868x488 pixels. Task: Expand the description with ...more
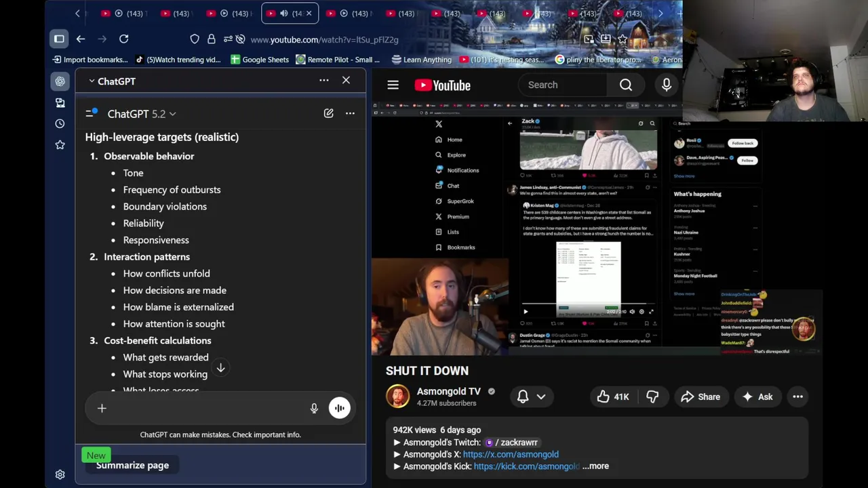596,466
